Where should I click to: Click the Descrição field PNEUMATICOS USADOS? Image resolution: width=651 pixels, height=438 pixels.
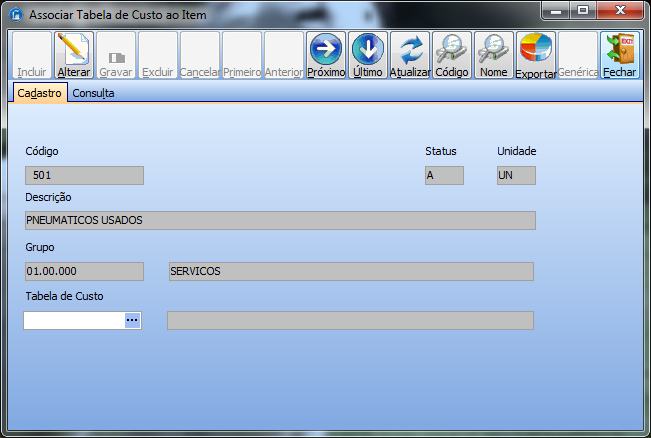pos(280,221)
